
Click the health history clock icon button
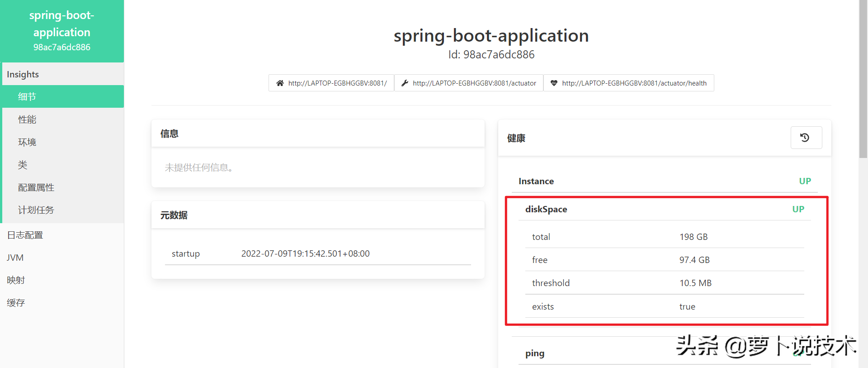(806, 138)
